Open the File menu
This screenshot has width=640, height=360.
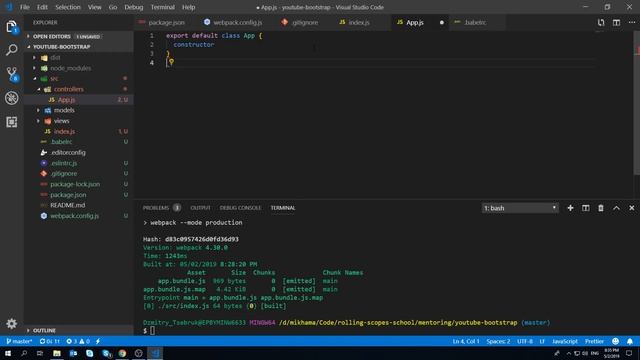(x=25, y=7)
